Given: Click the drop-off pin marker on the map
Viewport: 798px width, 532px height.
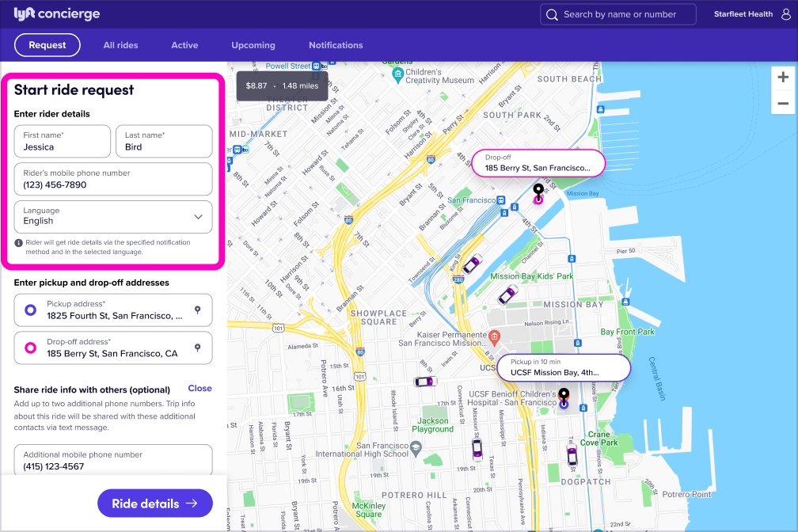Looking at the screenshot, I should coord(538,193).
